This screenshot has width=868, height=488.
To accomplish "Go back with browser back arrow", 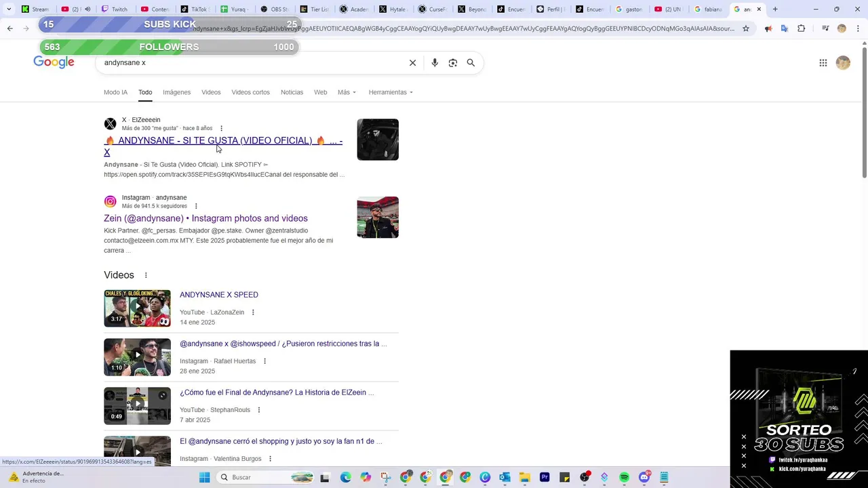I will click(9, 28).
